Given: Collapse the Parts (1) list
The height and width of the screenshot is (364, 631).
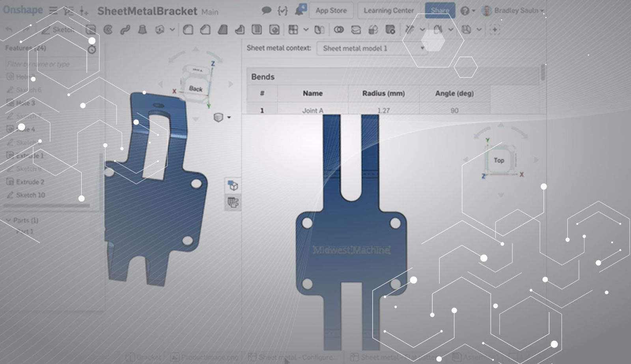Looking at the screenshot, I should coord(8,220).
